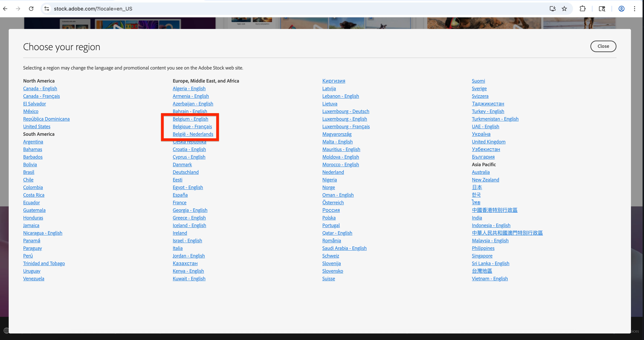644x340 pixels.
Task: Choose Algeria - English
Action: click(x=189, y=89)
